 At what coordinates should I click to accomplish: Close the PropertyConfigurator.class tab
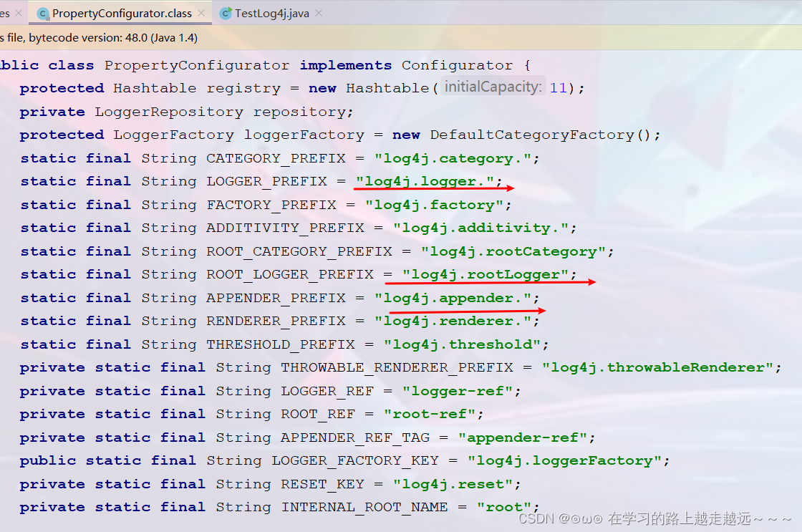click(201, 14)
